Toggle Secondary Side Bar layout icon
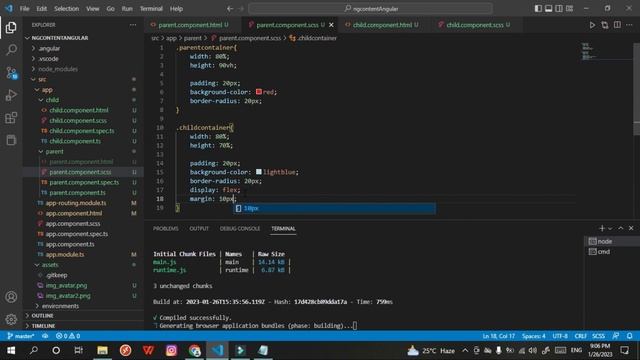This screenshot has height=360, width=640. (559, 9)
